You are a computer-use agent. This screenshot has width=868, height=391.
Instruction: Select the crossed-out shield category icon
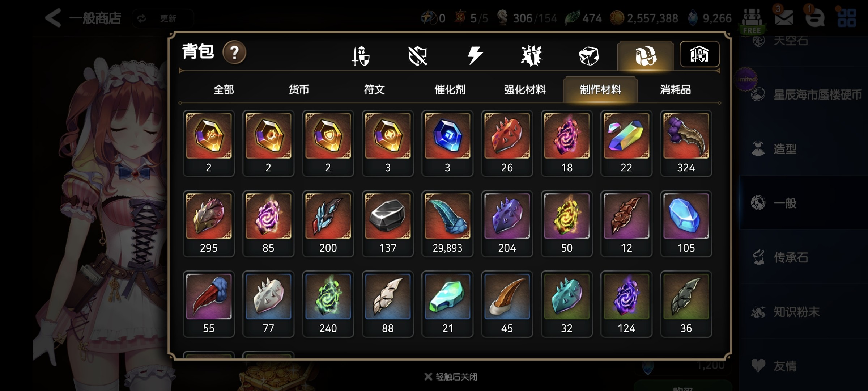point(417,56)
